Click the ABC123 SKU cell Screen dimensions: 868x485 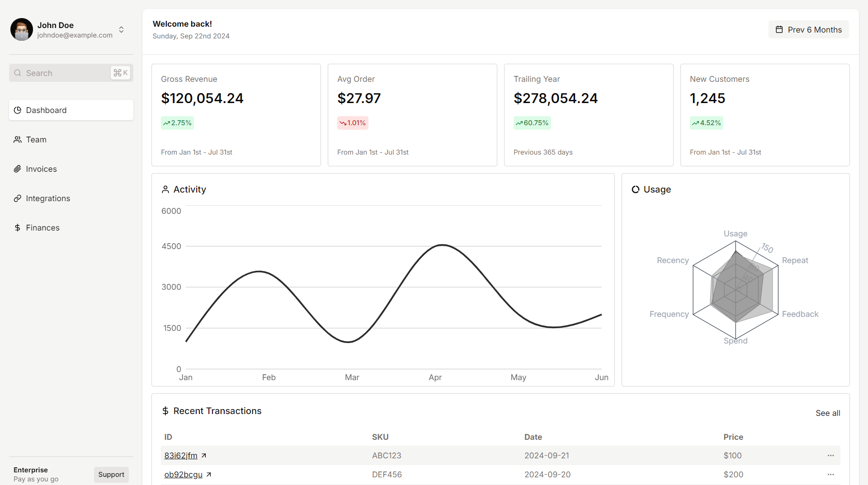point(387,456)
